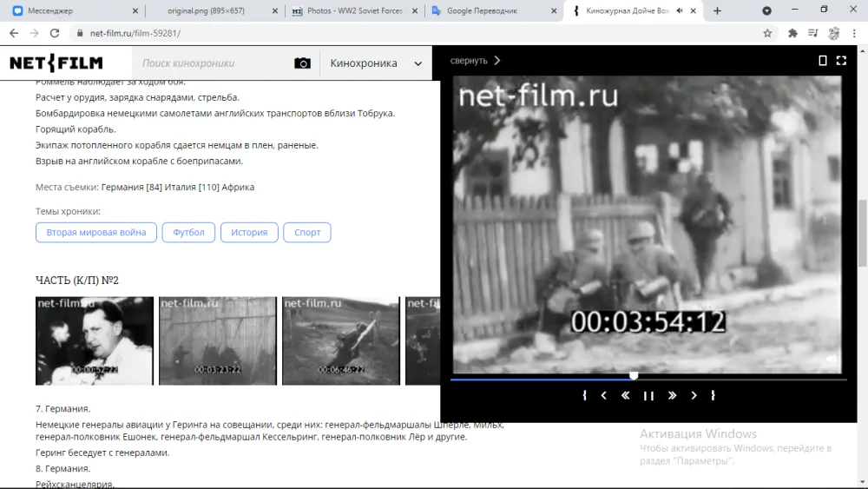868x489 pixels.
Task: Go forward in browser history
Action: (x=34, y=33)
